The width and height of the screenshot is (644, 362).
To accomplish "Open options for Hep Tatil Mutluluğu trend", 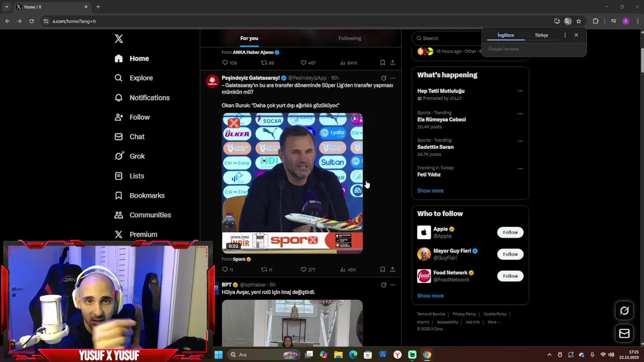I will tap(520, 91).
